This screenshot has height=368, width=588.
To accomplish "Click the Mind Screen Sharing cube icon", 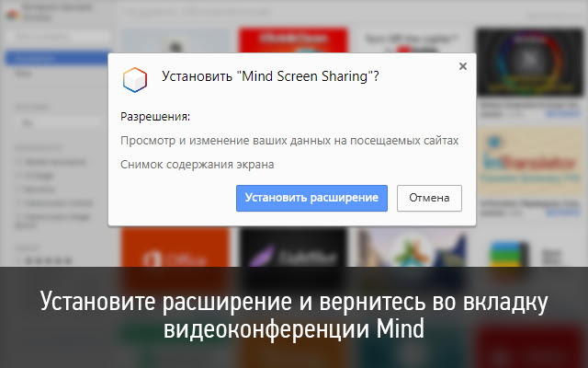I will (x=135, y=80).
